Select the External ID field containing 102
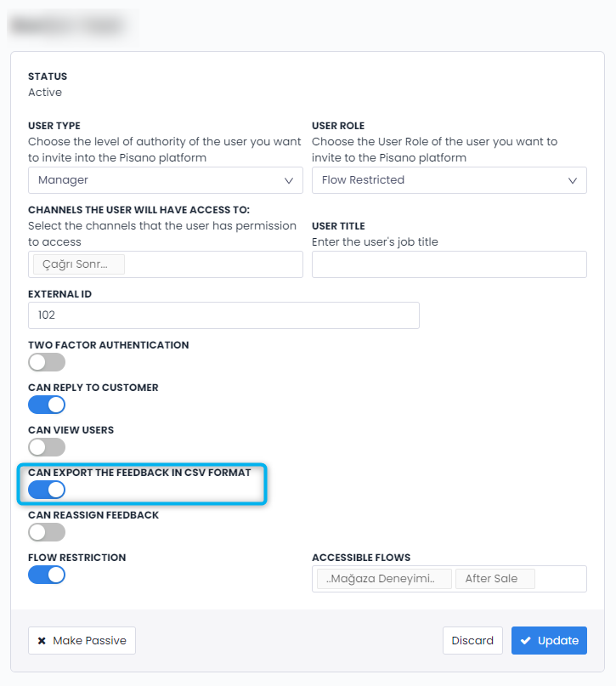Screen dimensions: 616x686 pos(223,315)
